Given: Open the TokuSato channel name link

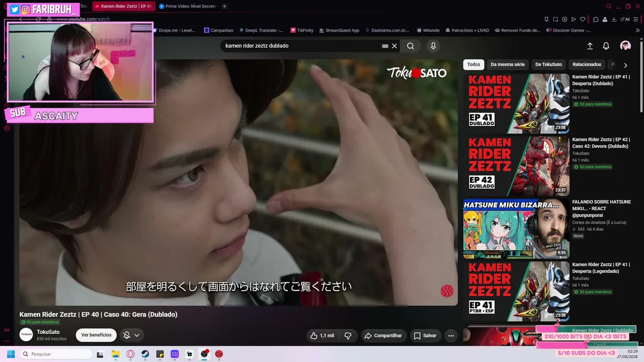Looking at the screenshot, I should pyautogui.click(x=48, y=332).
